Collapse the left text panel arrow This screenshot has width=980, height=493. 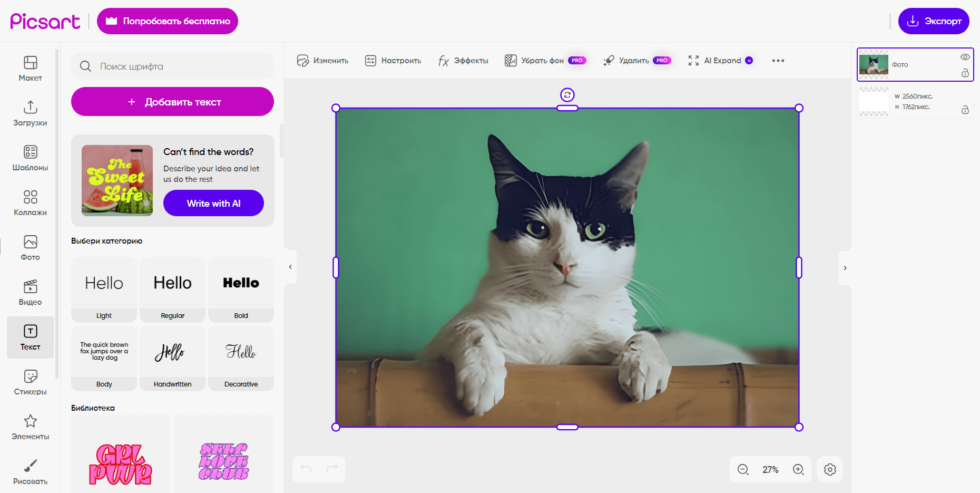(x=290, y=267)
